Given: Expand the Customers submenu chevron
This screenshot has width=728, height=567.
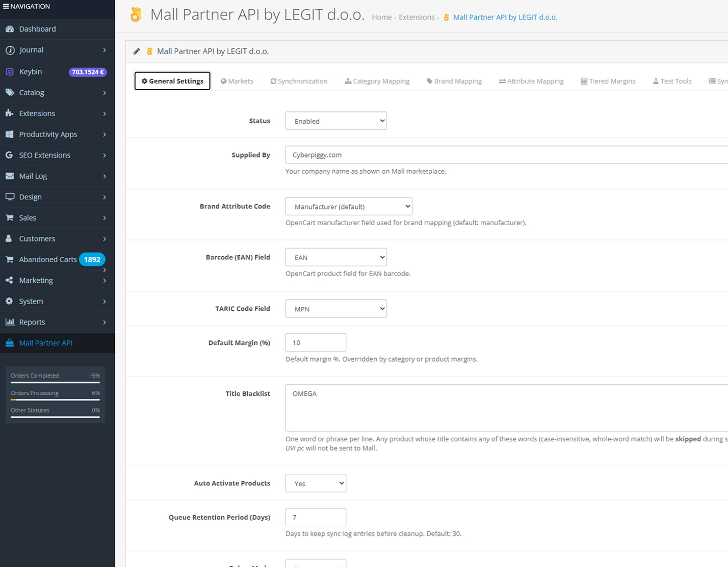Looking at the screenshot, I should point(105,239).
